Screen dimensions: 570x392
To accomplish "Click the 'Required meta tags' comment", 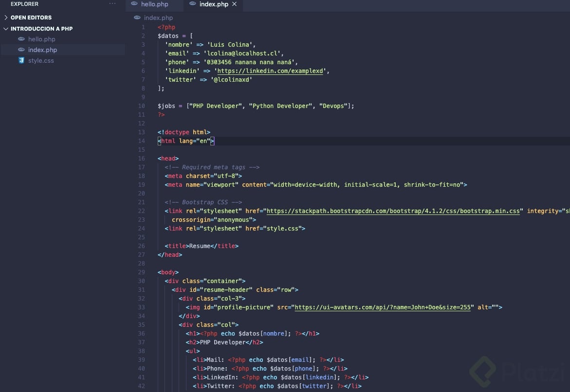I will pyautogui.click(x=212, y=167).
